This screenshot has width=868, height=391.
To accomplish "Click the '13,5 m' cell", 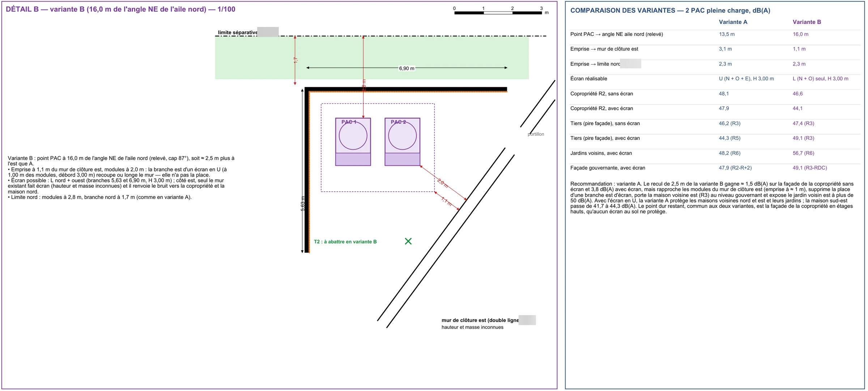I will tap(727, 34).
